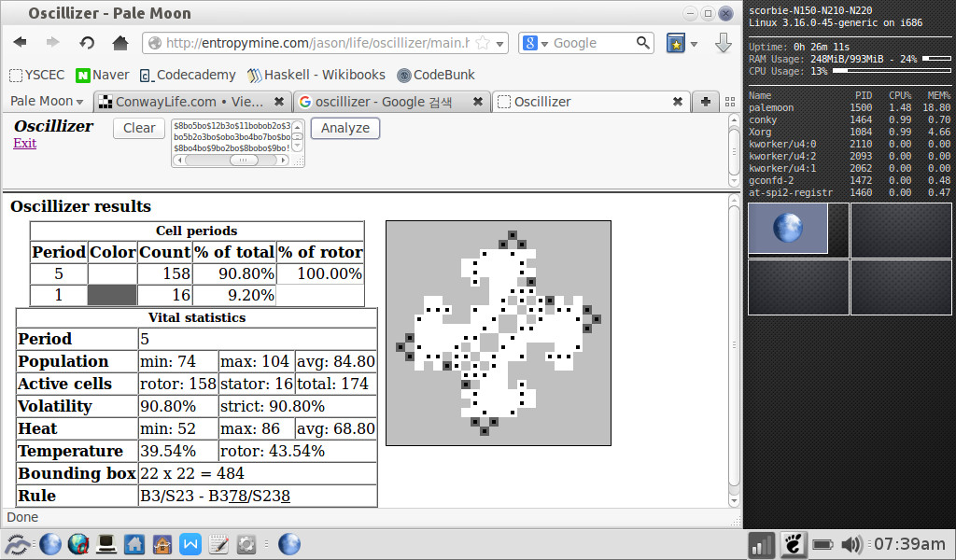Screen dimensions: 956x560
Task: Open the Naver bookmark
Action: [x=103, y=75]
